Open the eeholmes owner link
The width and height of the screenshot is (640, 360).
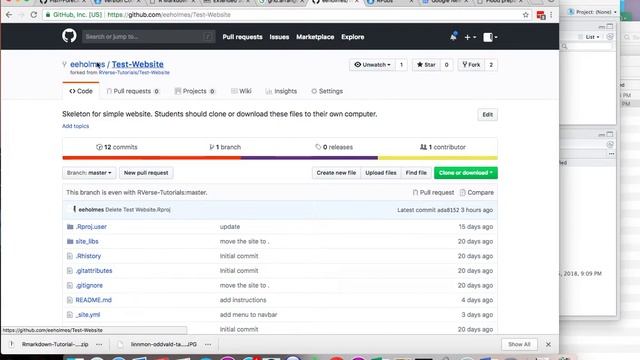click(88, 64)
